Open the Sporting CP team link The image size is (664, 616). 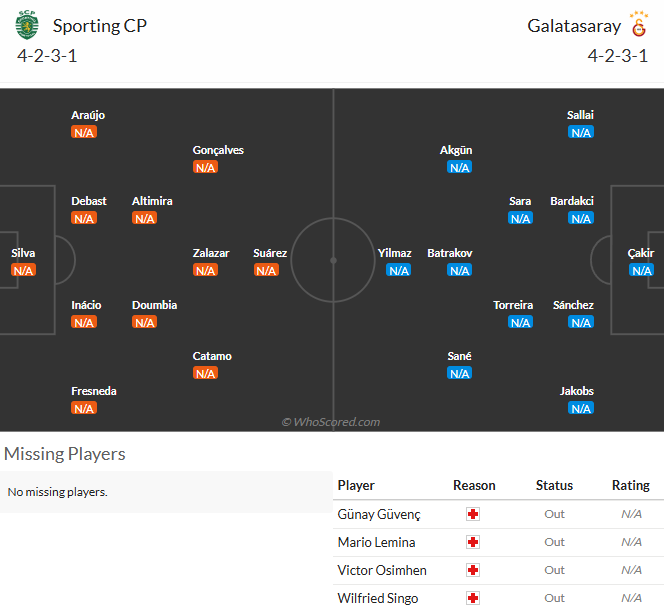pyautogui.click(x=100, y=26)
